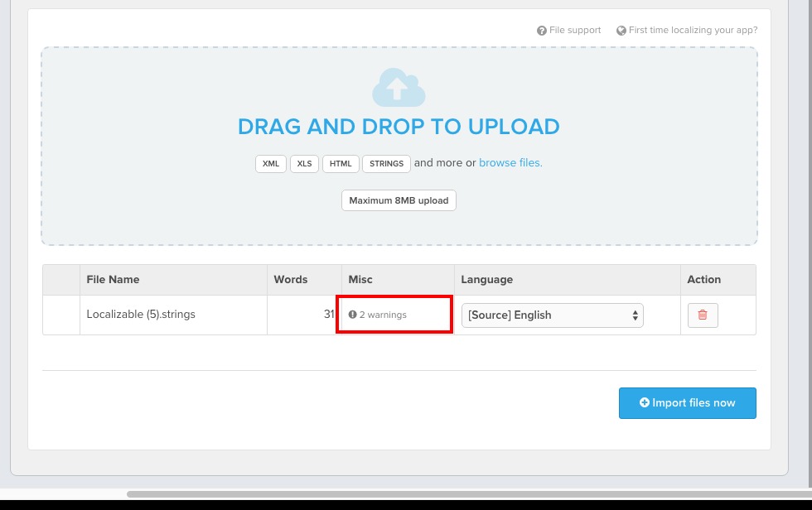
Task: Click the XML format tag
Action: pos(271,163)
